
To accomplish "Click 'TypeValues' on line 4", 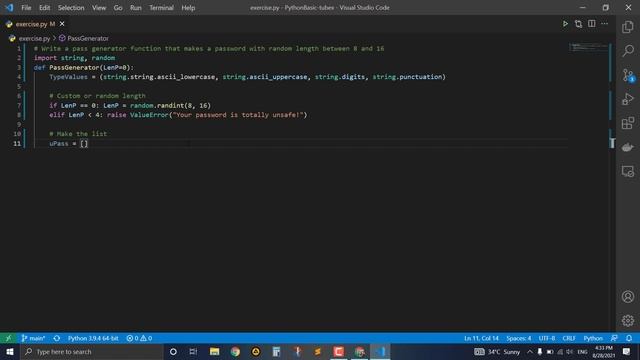I will [69, 77].
